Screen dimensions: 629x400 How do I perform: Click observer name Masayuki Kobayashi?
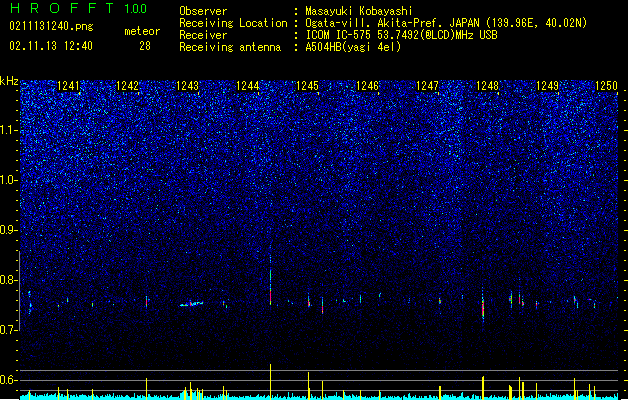click(x=359, y=11)
